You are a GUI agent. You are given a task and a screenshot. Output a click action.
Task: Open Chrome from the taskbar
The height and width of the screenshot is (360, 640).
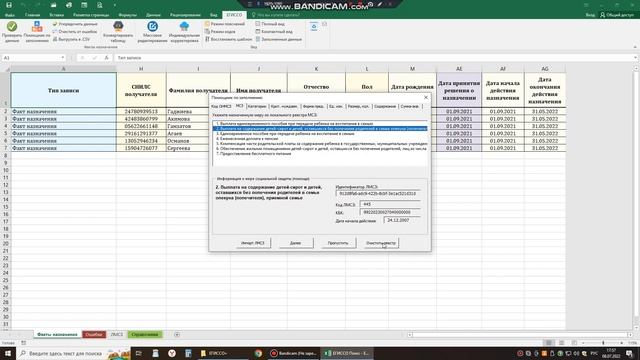click(258, 353)
